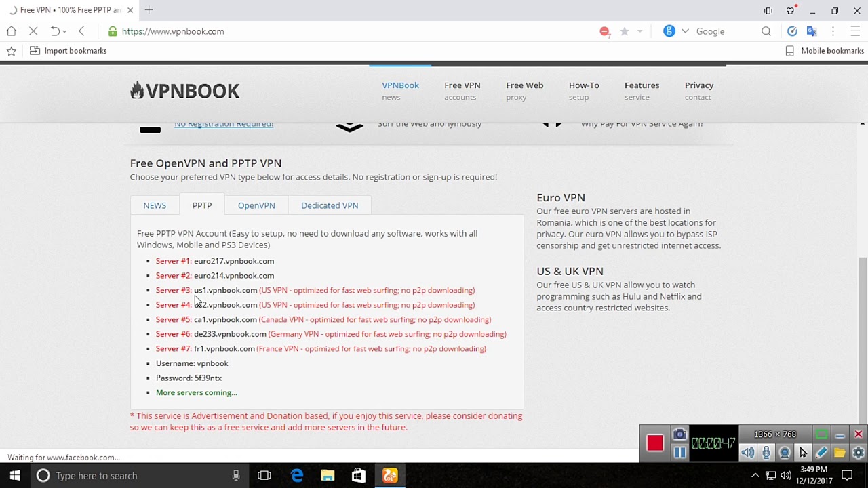Open the skin (shirt) icon in the title bar

tap(790, 10)
